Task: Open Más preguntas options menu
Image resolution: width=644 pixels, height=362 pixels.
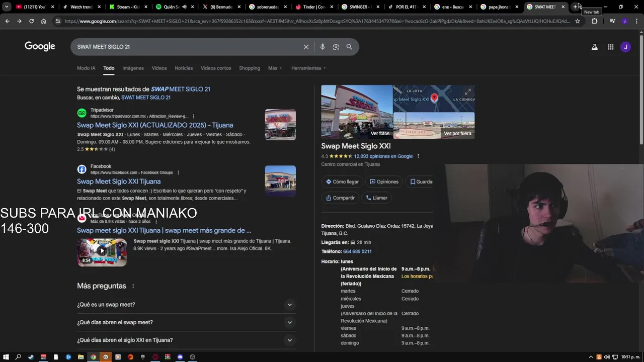Action: point(133,286)
